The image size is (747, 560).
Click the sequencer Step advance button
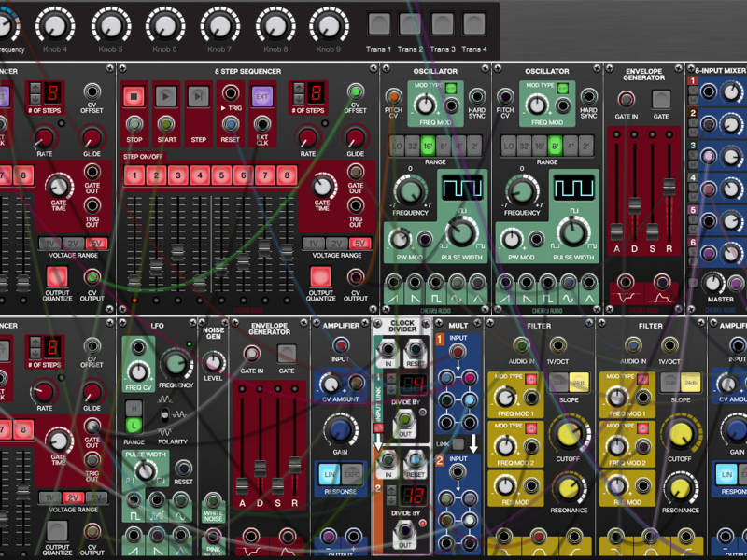[198, 96]
